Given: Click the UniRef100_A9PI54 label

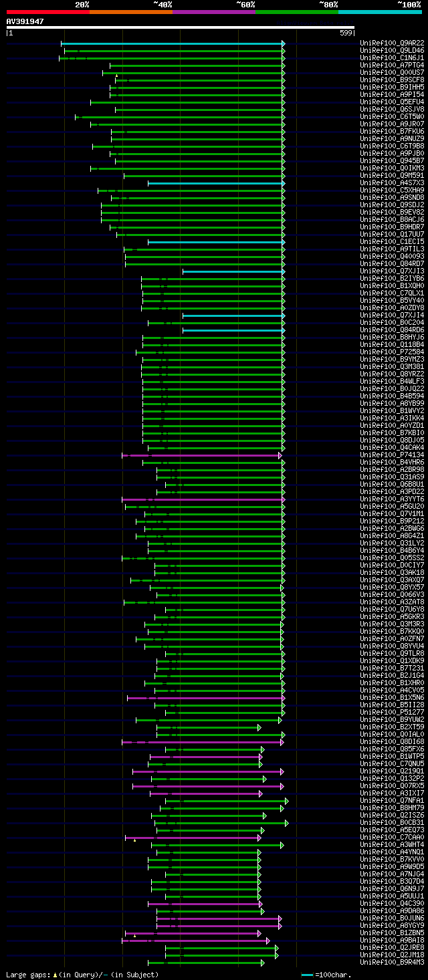Looking at the screenshot, I should coord(392,94).
